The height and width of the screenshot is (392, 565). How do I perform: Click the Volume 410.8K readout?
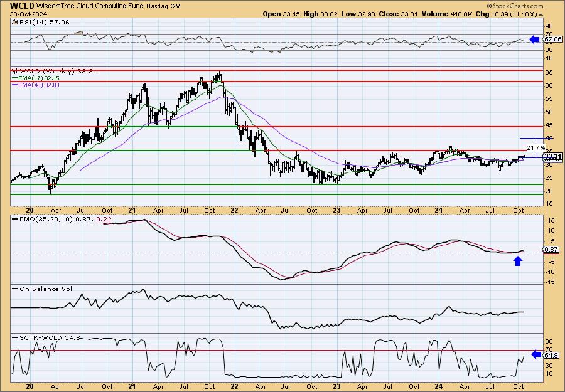click(446, 14)
